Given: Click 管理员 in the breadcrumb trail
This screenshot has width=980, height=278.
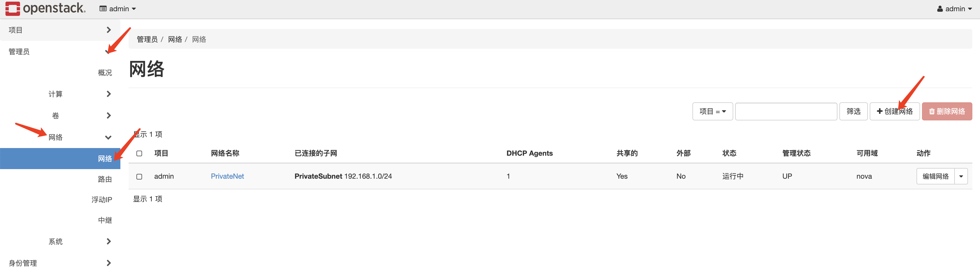Looking at the screenshot, I should 147,39.
